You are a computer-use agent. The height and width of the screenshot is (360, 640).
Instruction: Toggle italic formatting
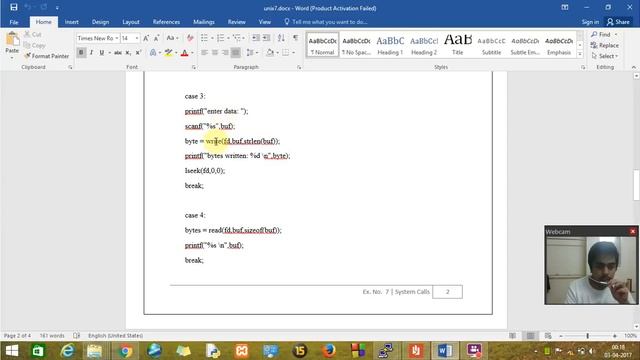(x=91, y=53)
